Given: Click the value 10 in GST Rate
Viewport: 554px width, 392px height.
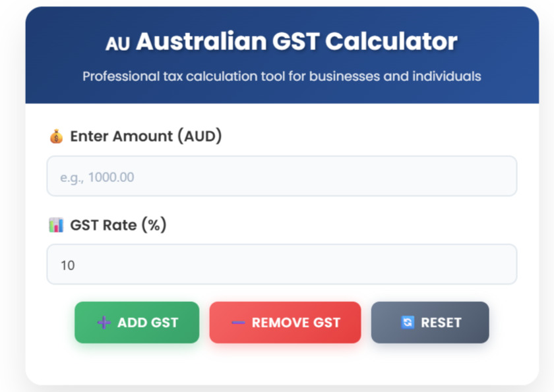Looking at the screenshot, I should 67,266.
